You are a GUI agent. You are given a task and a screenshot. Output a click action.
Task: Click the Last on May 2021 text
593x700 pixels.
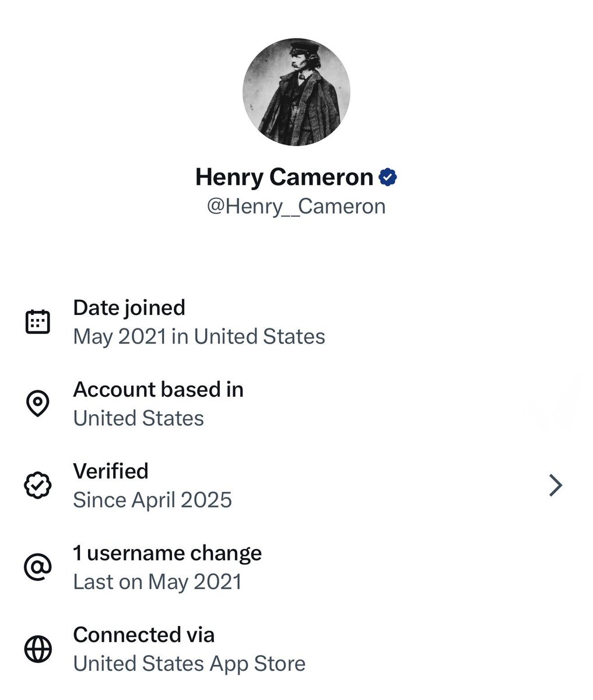click(157, 582)
